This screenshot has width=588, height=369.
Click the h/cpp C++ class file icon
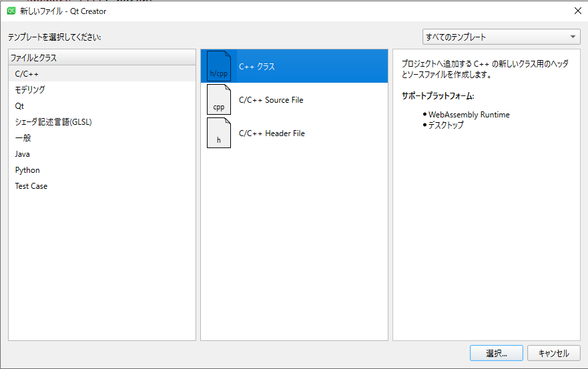click(219, 67)
